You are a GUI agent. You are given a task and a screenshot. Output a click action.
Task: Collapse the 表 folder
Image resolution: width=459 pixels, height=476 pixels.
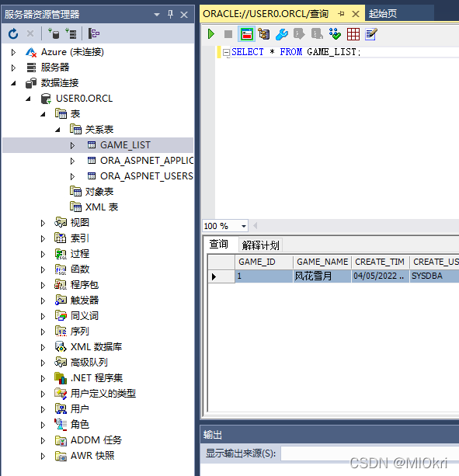coord(43,114)
